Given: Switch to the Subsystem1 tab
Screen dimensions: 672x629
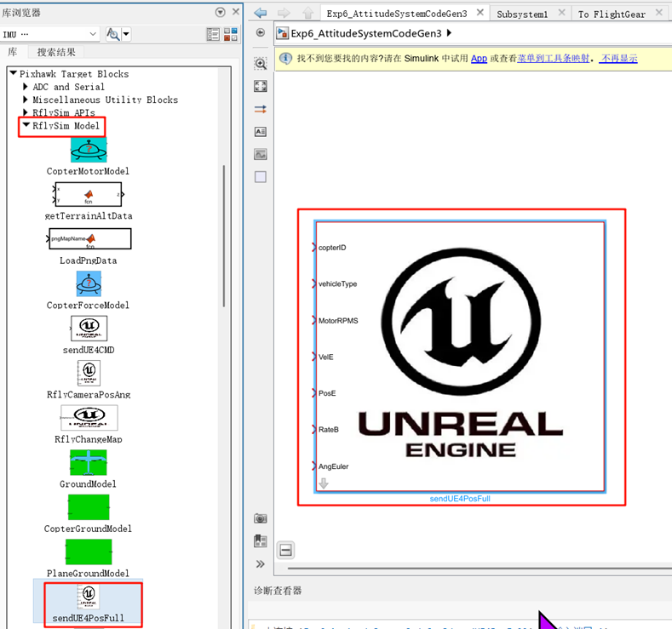Looking at the screenshot, I should [521, 14].
